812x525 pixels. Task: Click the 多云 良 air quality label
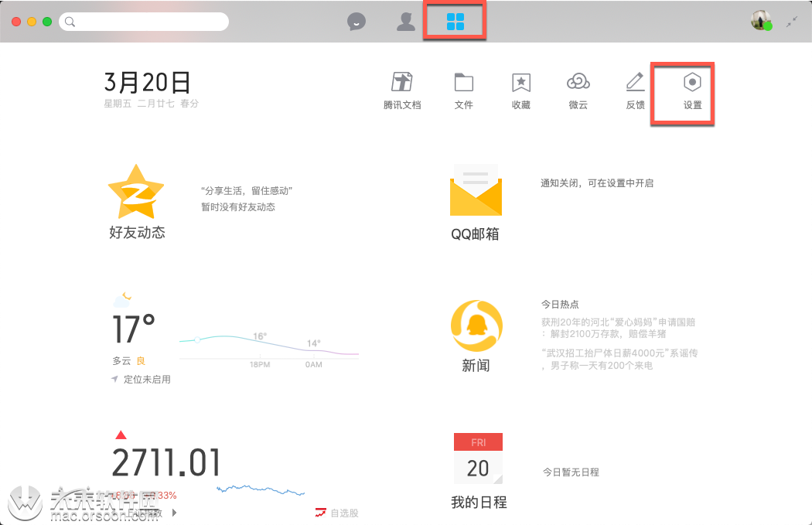coord(129,361)
